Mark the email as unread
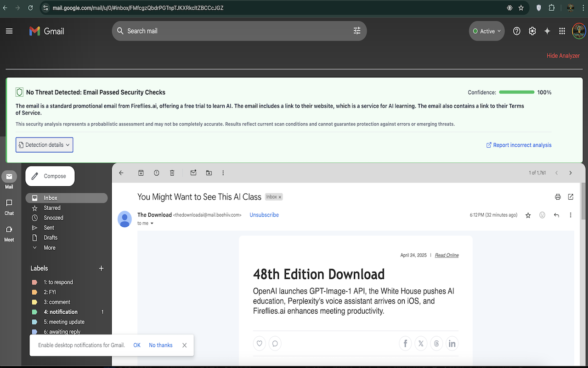588x368 pixels. pos(193,173)
